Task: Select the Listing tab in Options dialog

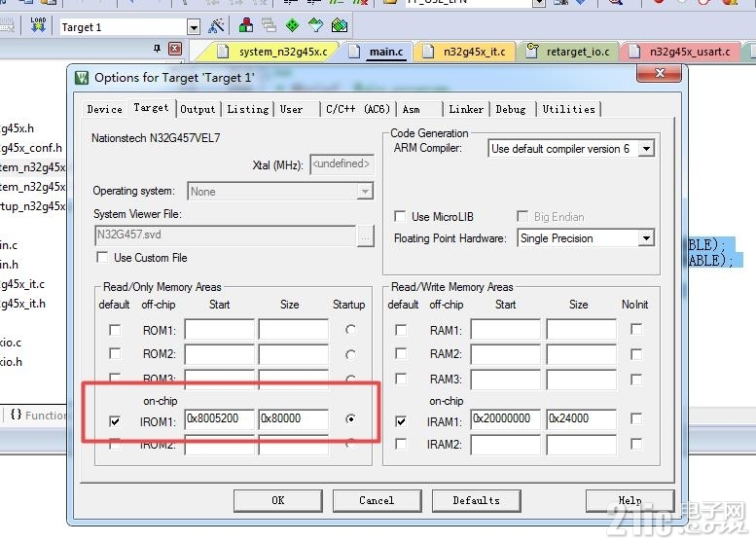Action: click(248, 109)
